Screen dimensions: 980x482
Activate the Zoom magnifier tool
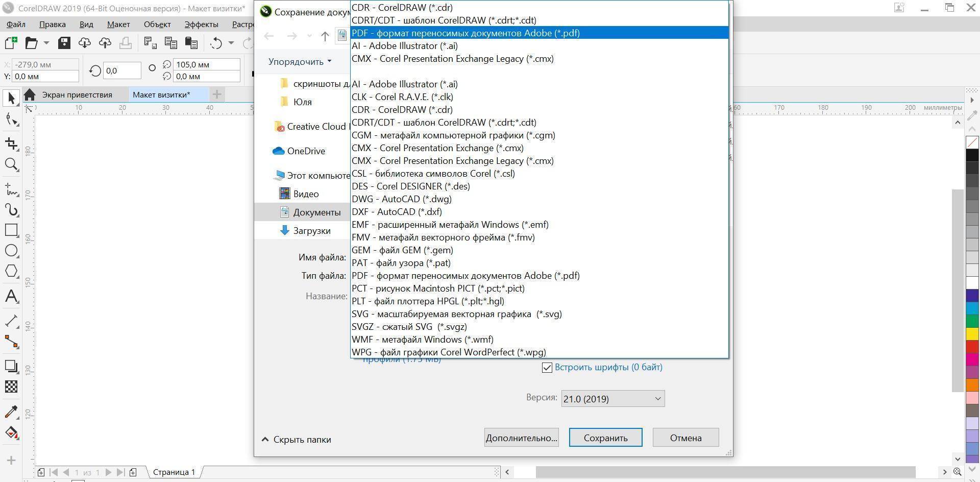pyautogui.click(x=11, y=164)
